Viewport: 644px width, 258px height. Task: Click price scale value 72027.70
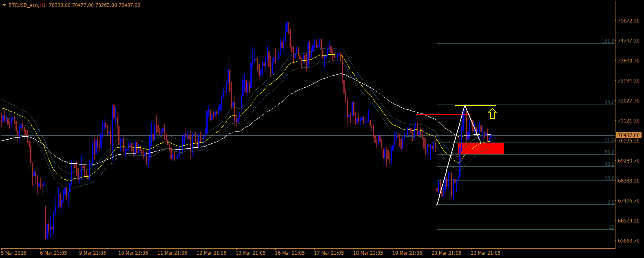tap(629, 101)
